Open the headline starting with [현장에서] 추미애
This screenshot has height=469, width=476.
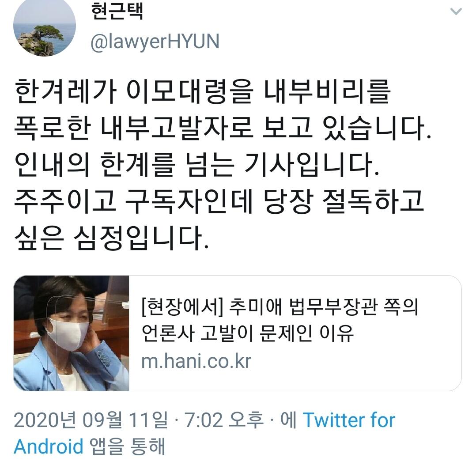point(280,306)
